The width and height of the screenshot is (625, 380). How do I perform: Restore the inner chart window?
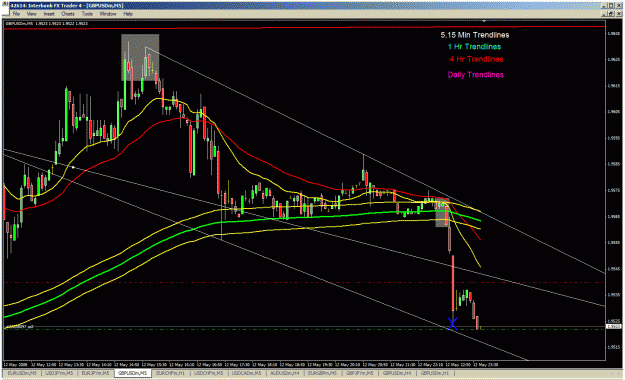[611, 14]
